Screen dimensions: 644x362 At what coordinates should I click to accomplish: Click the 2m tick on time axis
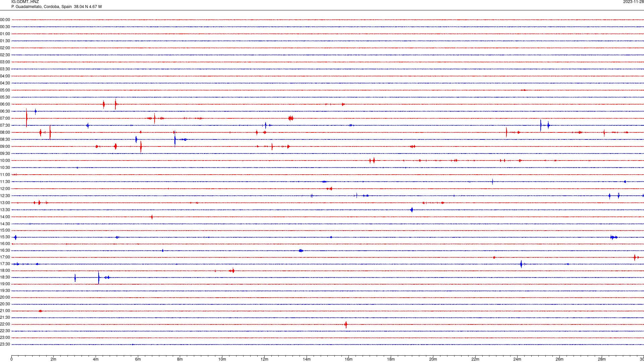[54, 359]
